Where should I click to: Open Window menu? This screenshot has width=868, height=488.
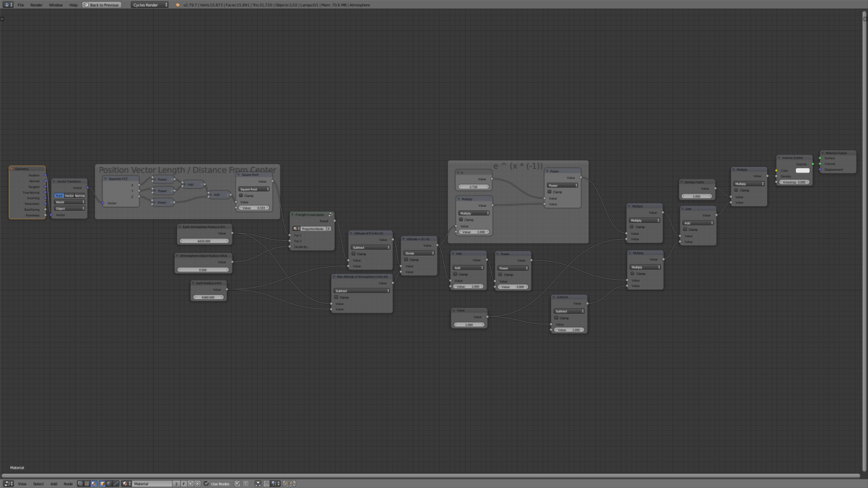click(55, 5)
